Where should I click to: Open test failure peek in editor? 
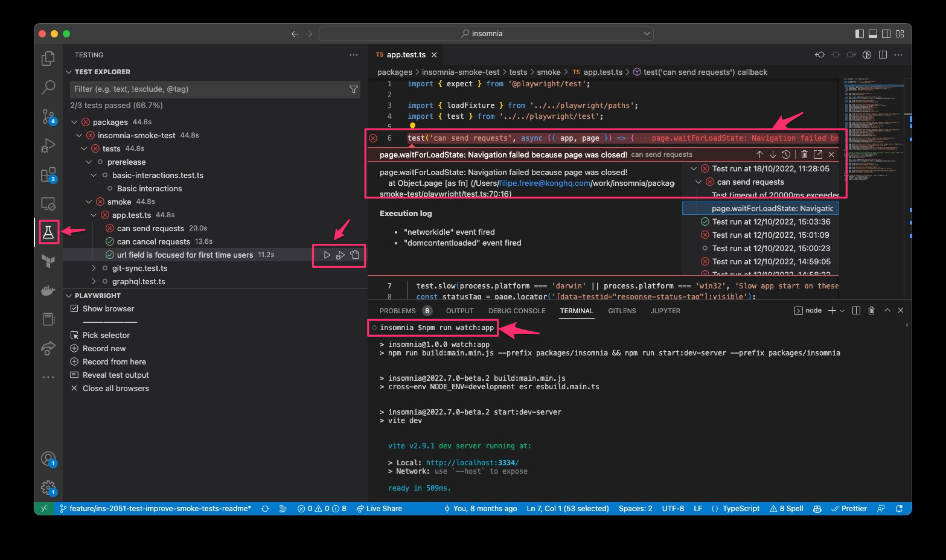click(x=818, y=154)
